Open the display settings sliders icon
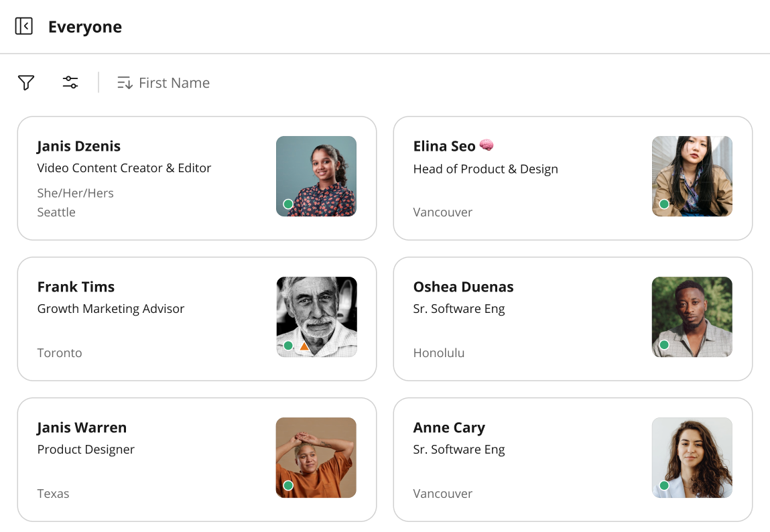Viewport: 770px width, 532px height. click(70, 82)
